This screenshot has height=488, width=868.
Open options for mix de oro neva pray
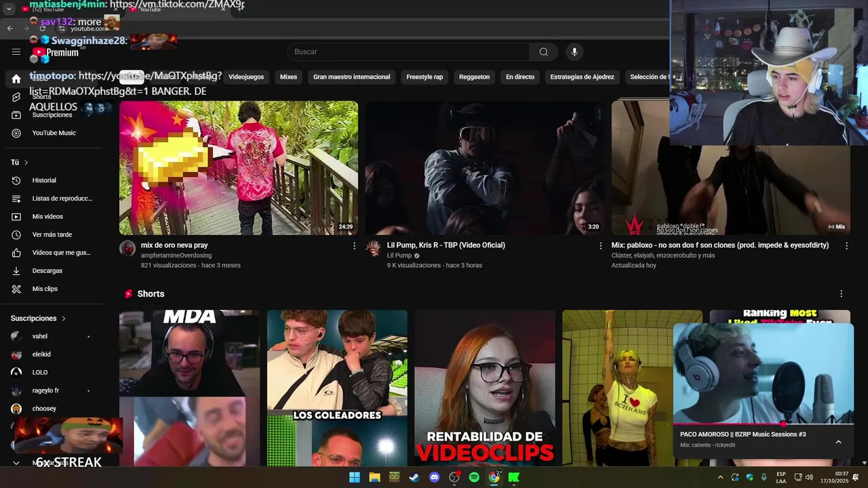pos(354,246)
